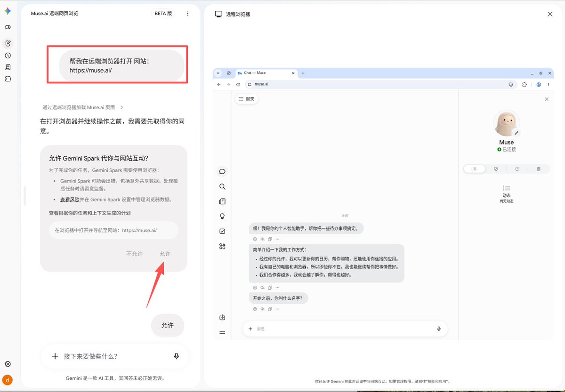
Task: Open the extensions puzzle icon in Gemini sidebar
Action: point(8,79)
